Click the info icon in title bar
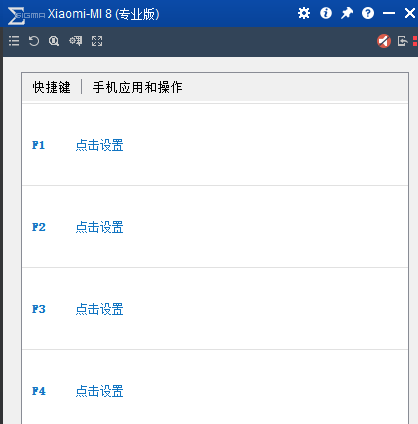 pyautogui.click(x=326, y=13)
